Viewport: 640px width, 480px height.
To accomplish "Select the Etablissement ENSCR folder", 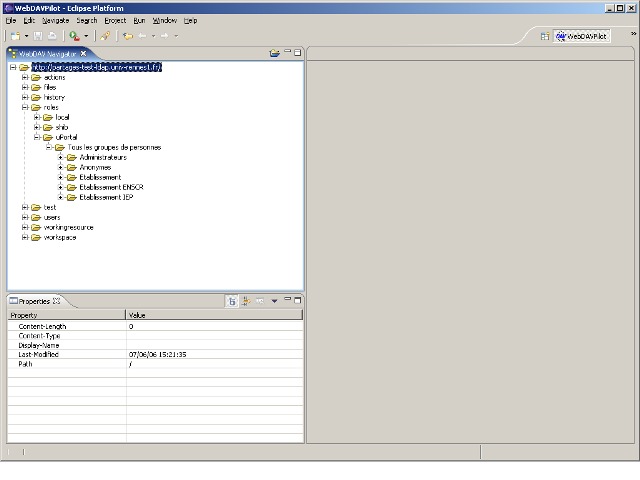I will (110, 187).
